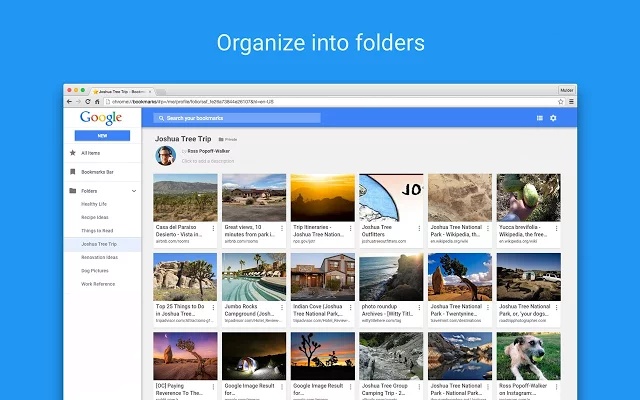The height and width of the screenshot is (400, 640).
Task: Reload the page with the refresh icon
Action: pos(88,102)
